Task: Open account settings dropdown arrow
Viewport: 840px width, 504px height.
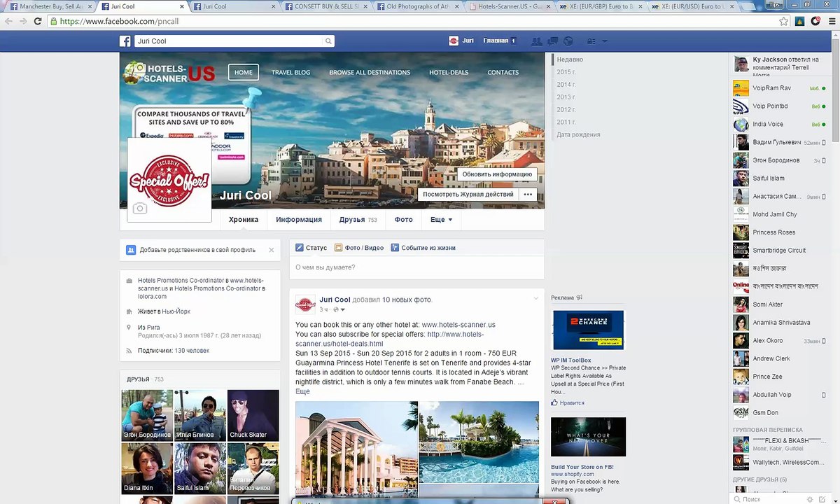Action: coord(605,41)
